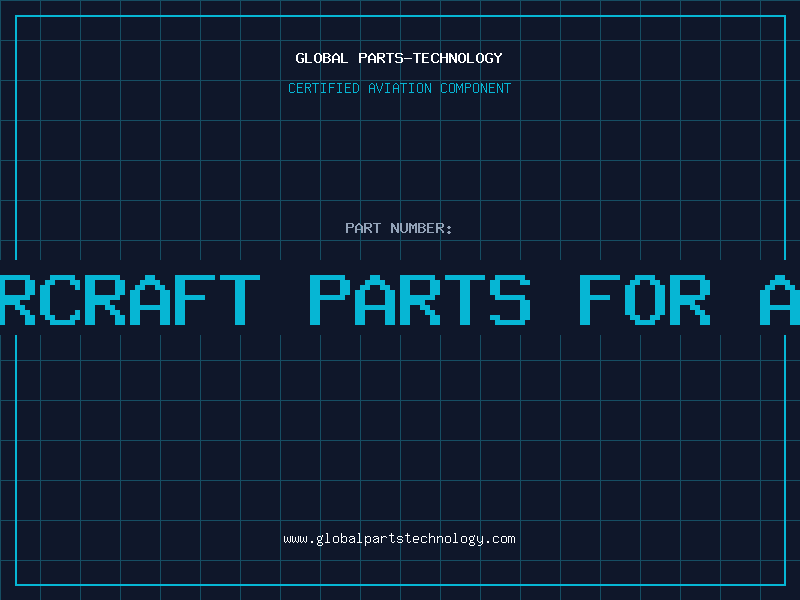Click the letter O in the banner word FOR
Image resolution: width=800 pixels, height=600 pixels.
pos(645,300)
